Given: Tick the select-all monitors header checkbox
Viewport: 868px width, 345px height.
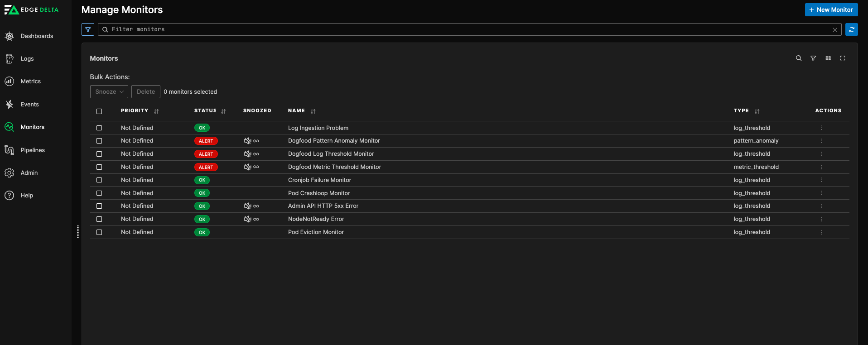Looking at the screenshot, I should pos(99,111).
